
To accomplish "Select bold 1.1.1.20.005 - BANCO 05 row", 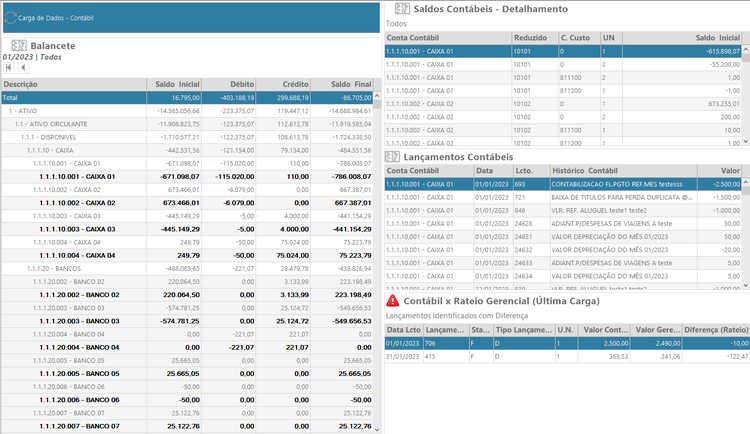I will click(x=187, y=374).
